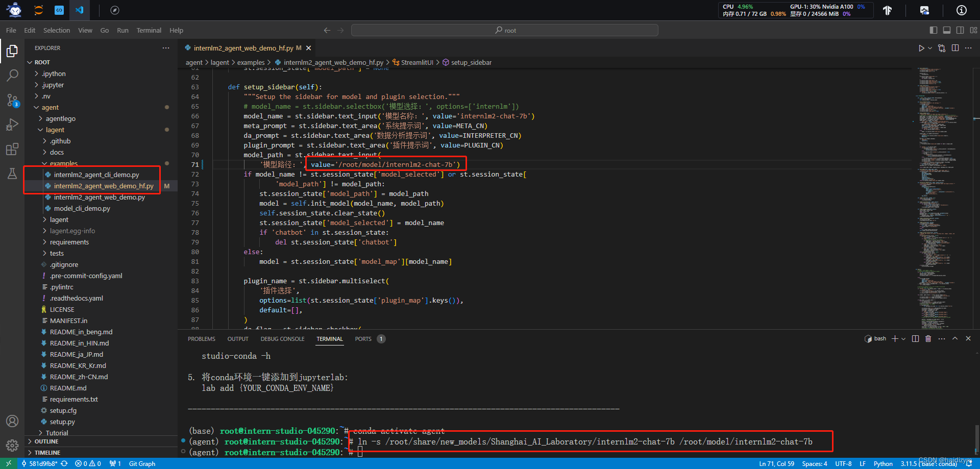Split the terminal pane
This screenshot has width=980, height=469.
click(x=915, y=339)
